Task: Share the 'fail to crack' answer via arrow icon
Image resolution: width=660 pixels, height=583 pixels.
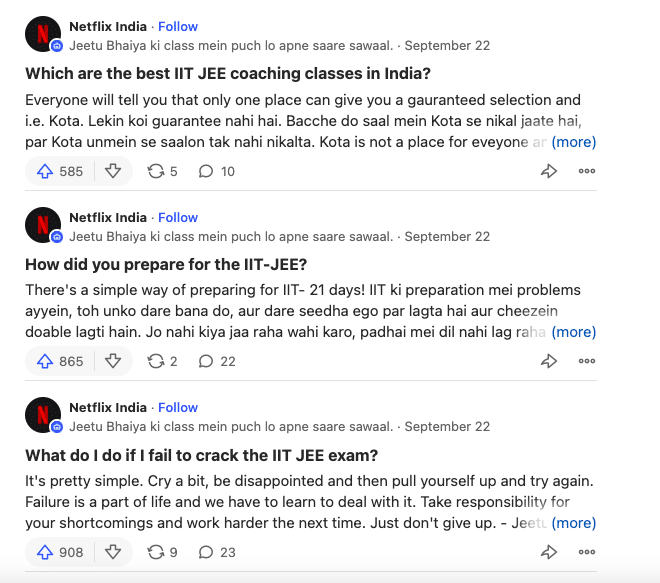Action: (549, 551)
